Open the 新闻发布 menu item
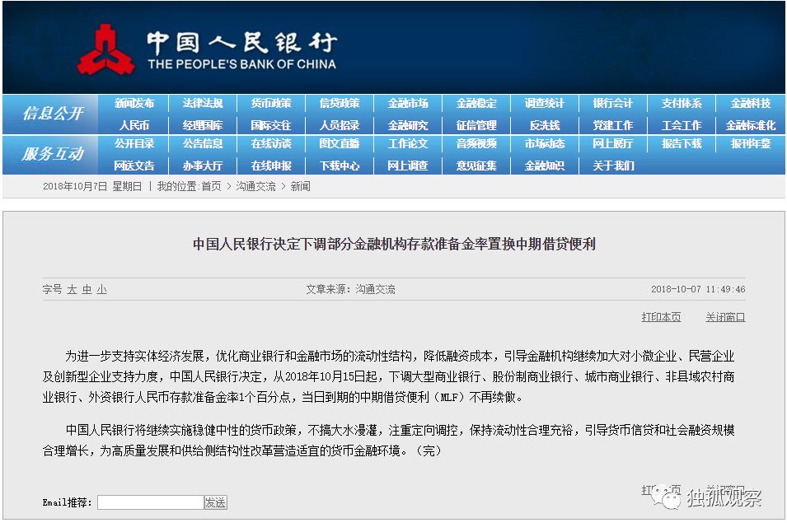This screenshot has height=532, width=787. click(134, 104)
